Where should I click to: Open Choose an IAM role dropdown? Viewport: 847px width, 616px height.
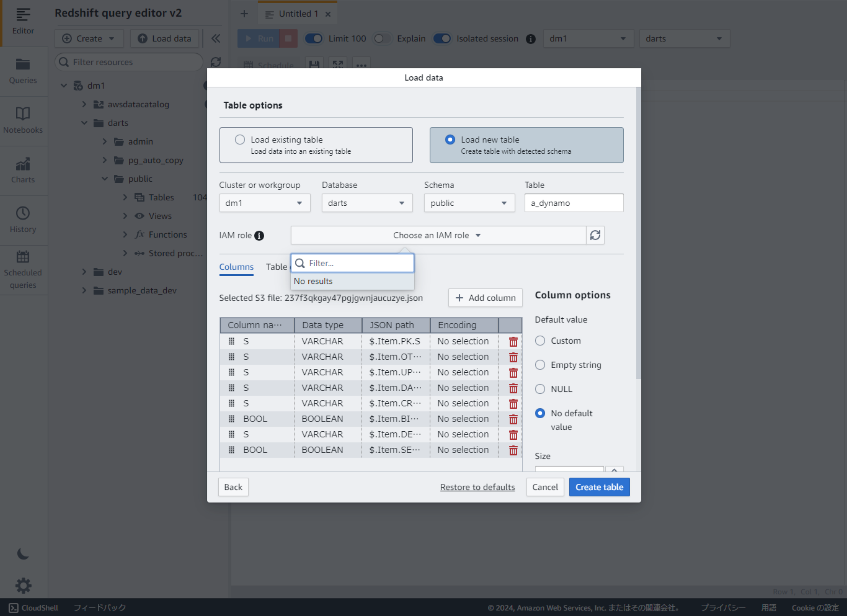(438, 235)
